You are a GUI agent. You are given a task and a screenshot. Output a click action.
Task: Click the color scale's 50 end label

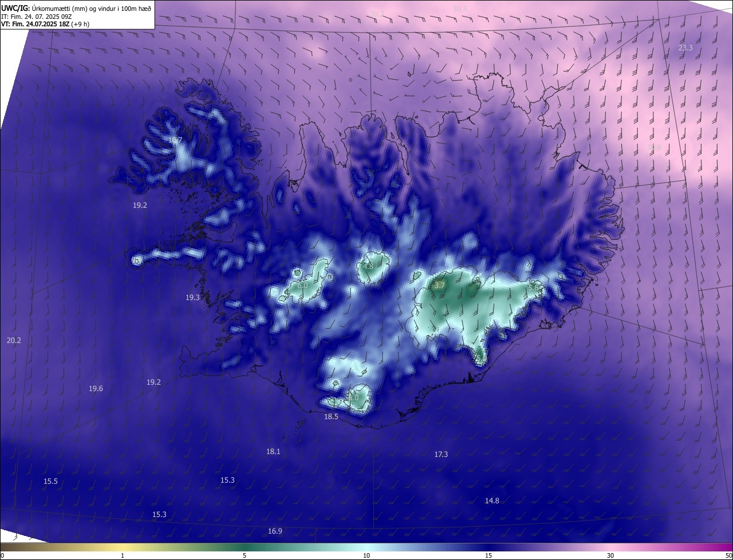pos(728,555)
